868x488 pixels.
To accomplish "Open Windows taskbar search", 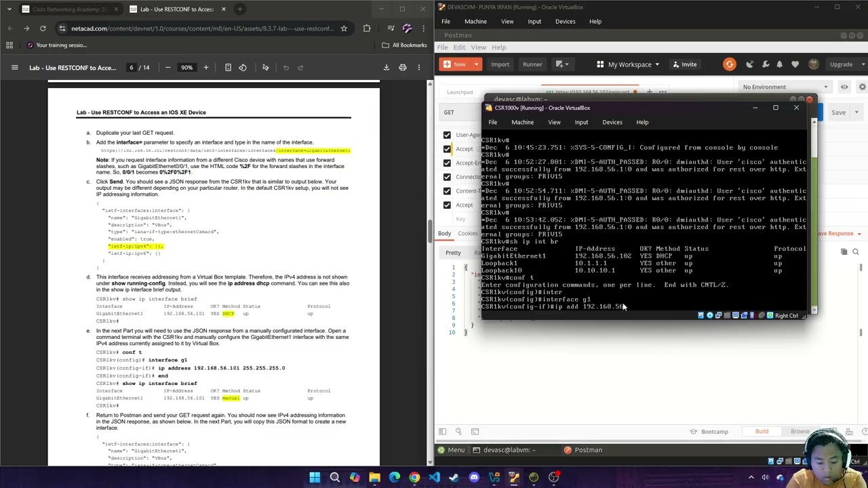I will 334,477.
